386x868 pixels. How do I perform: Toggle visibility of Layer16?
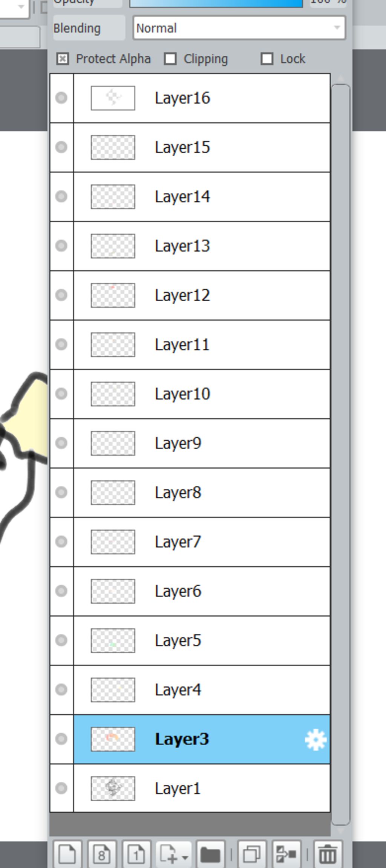coord(61,98)
